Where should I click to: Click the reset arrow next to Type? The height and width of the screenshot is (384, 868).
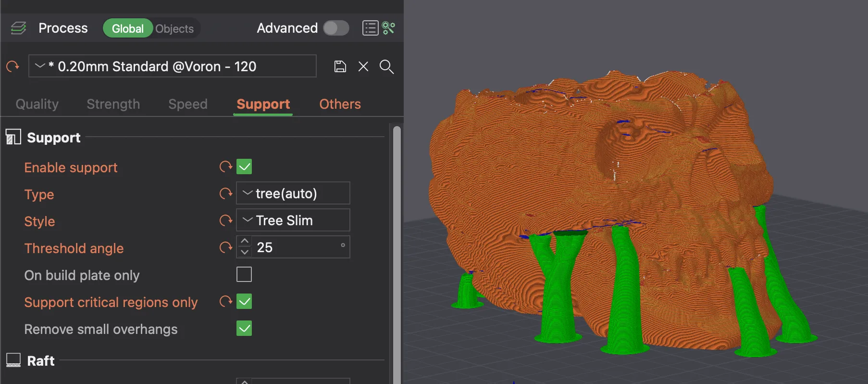[x=225, y=194]
